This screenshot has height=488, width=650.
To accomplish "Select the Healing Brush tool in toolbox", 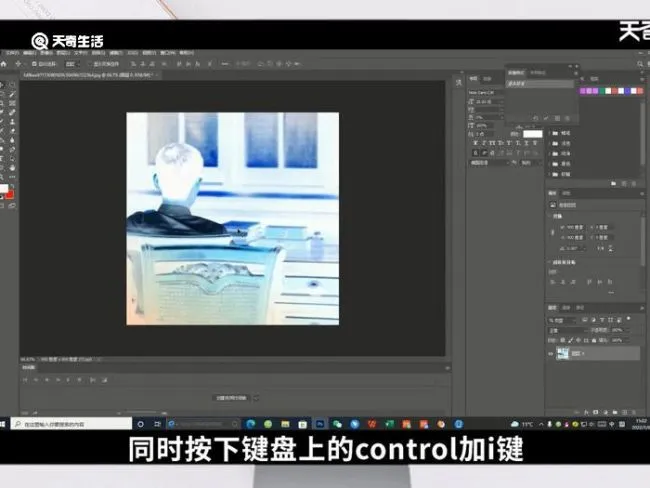I will (12, 112).
